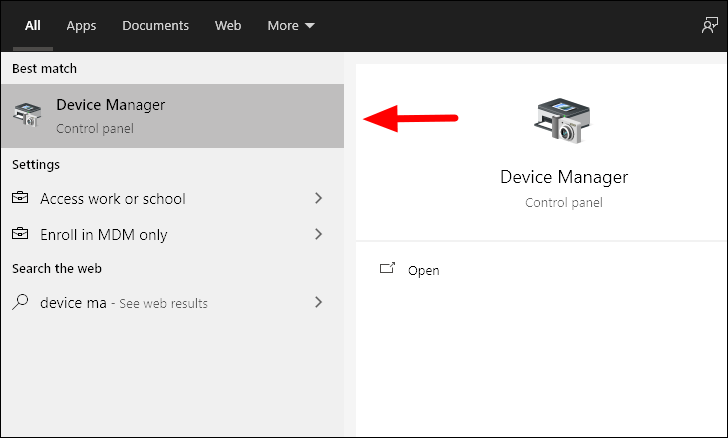Image resolution: width=728 pixels, height=438 pixels.
Task: Switch to the Documents tab
Action: click(156, 26)
